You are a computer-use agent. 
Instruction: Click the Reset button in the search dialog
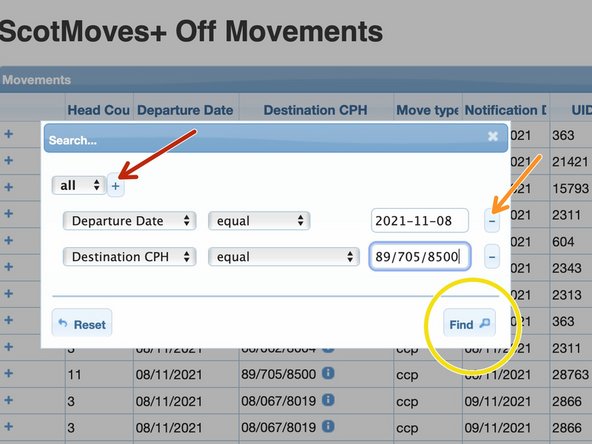coord(82,323)
